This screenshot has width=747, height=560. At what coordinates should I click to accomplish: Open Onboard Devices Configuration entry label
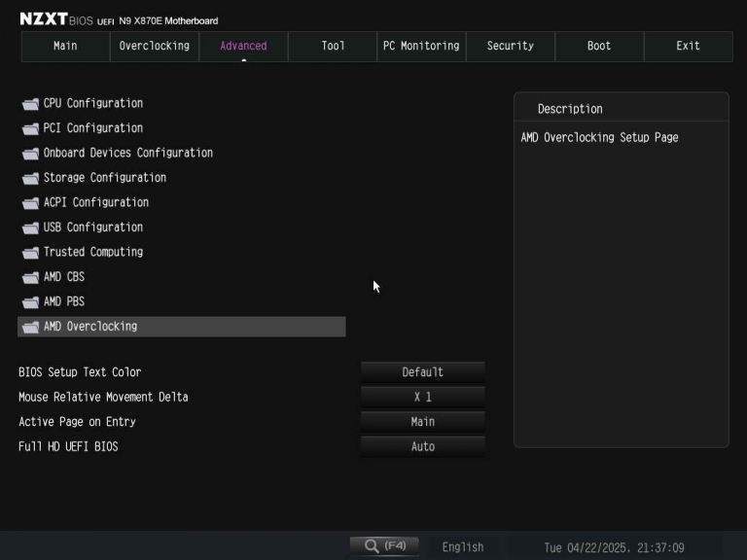coord(128,153)
